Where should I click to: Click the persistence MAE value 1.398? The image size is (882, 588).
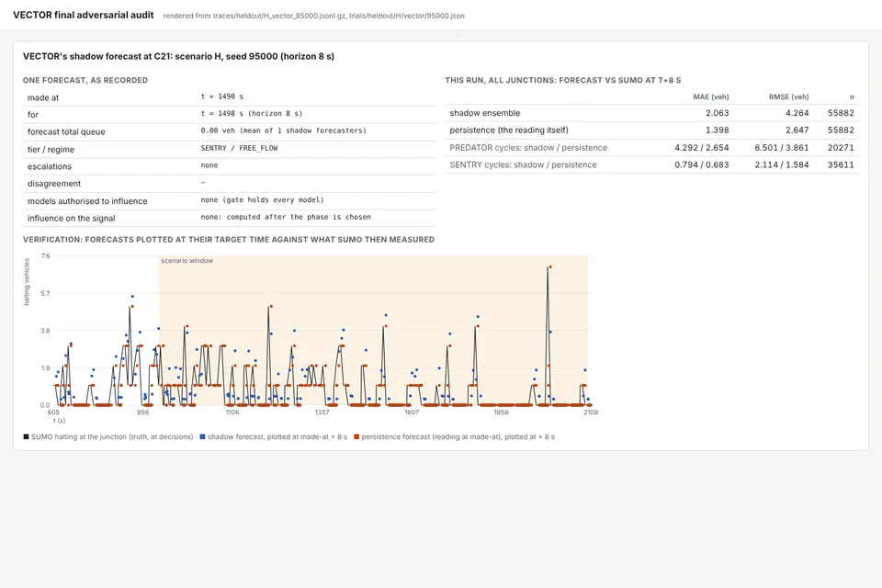[718, 130]
